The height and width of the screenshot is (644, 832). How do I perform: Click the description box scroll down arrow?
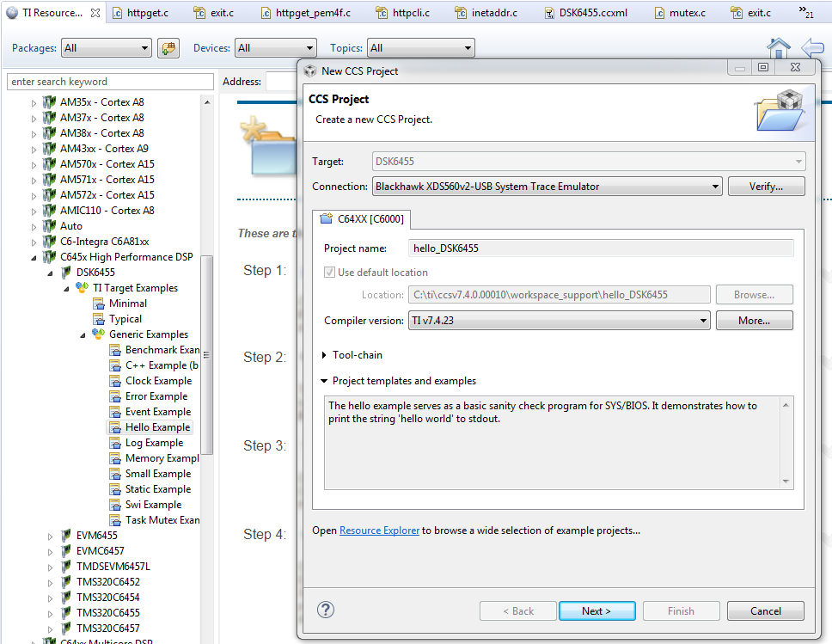(786, 481)
